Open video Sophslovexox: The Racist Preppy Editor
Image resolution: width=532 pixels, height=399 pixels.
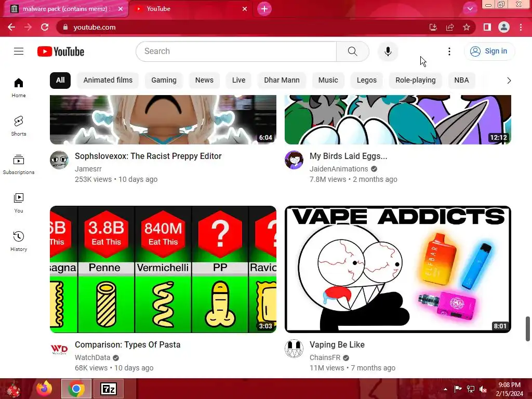(x=148, y=156)
